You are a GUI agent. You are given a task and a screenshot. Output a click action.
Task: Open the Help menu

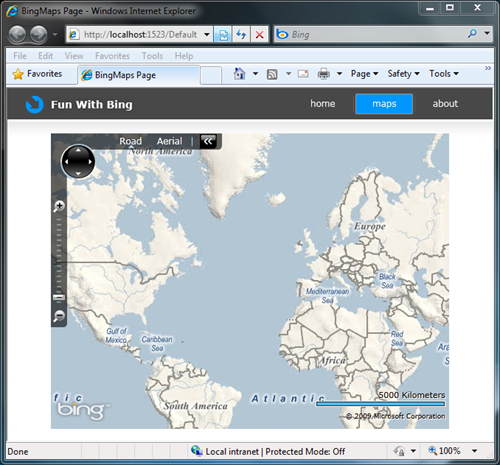(184, 56)
